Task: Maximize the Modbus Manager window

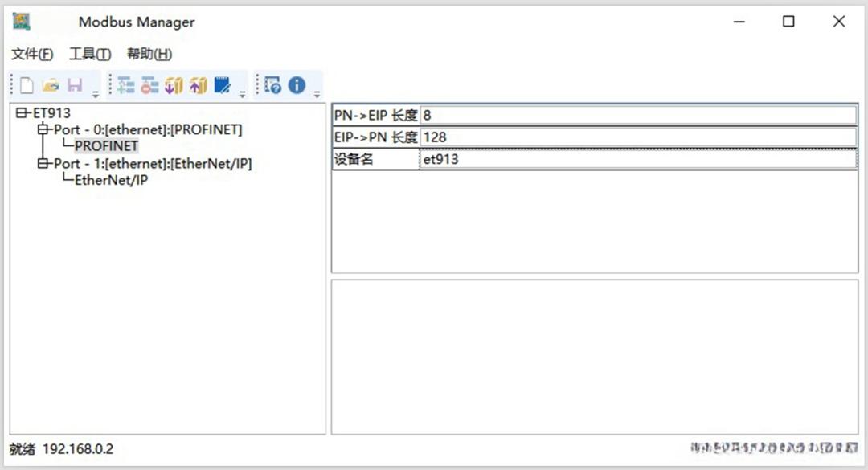Action: pos(788,22)
